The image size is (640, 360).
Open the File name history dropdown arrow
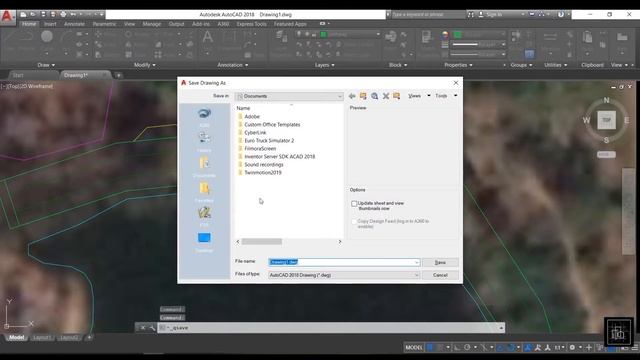click(x=416, y=262)
